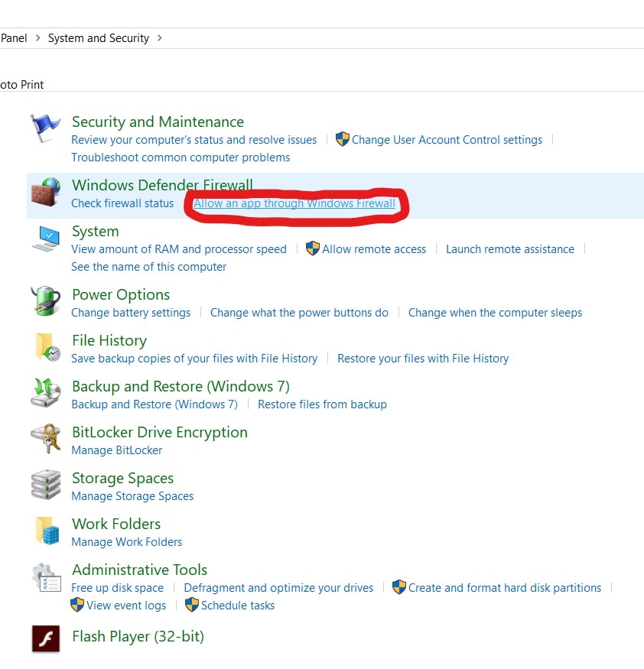Click Manage Work Folders link
Image resolution: width=644 pixels, height=669 pixels.
click(126, 542)
